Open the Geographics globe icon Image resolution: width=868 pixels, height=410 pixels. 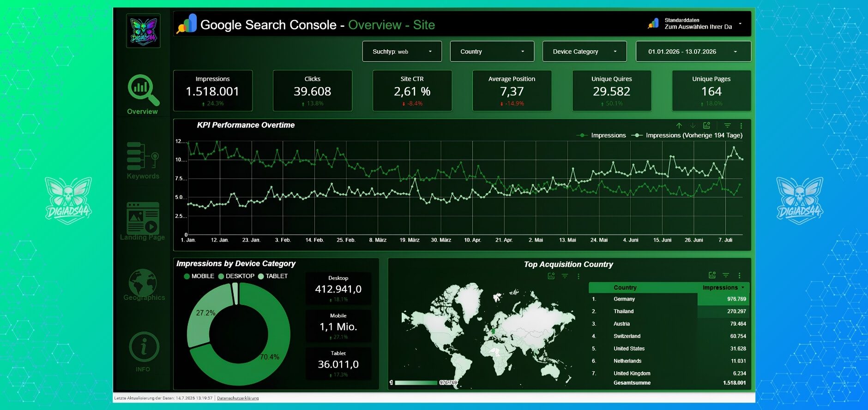(x=143, y=282)
